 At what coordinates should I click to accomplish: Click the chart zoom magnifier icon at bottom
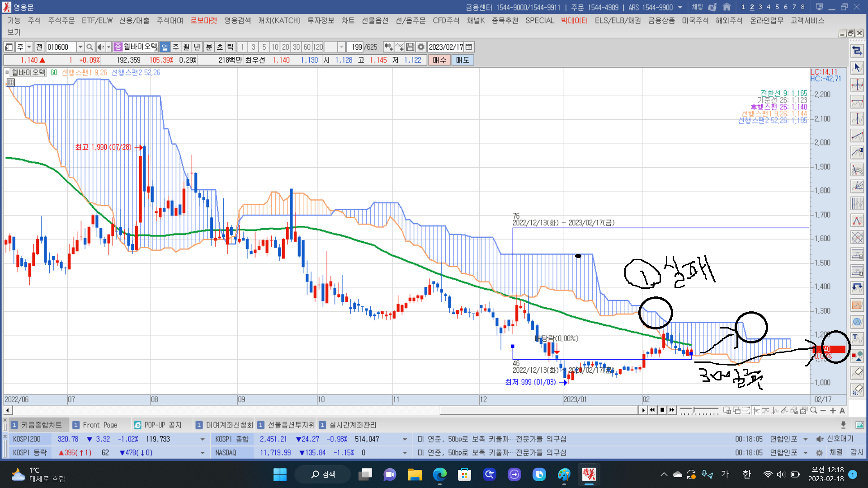pos(814,410)
